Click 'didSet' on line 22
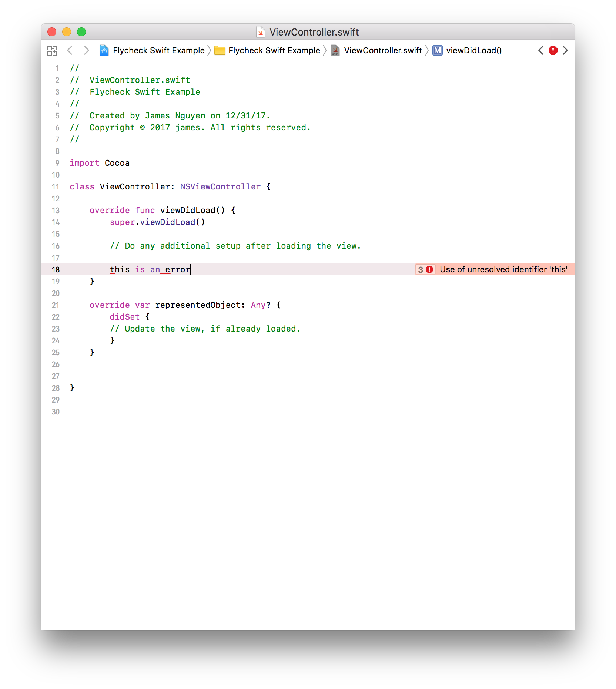Viewport: 616px width, 689px height. point(125,317)
